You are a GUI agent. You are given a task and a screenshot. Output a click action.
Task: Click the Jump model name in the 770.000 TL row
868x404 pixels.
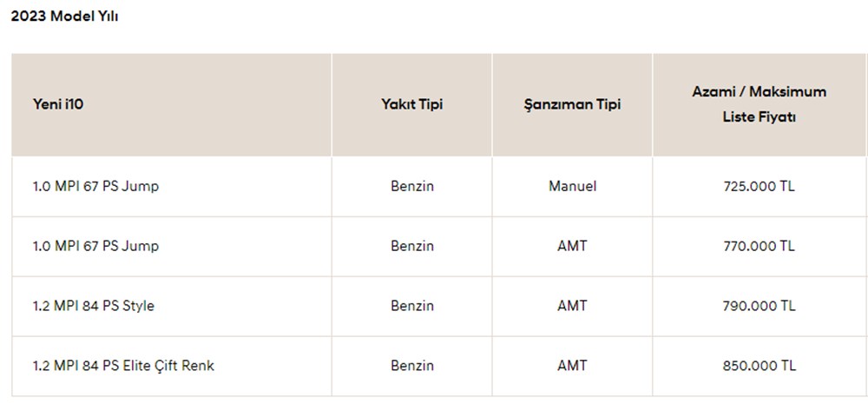click(95, 246)
